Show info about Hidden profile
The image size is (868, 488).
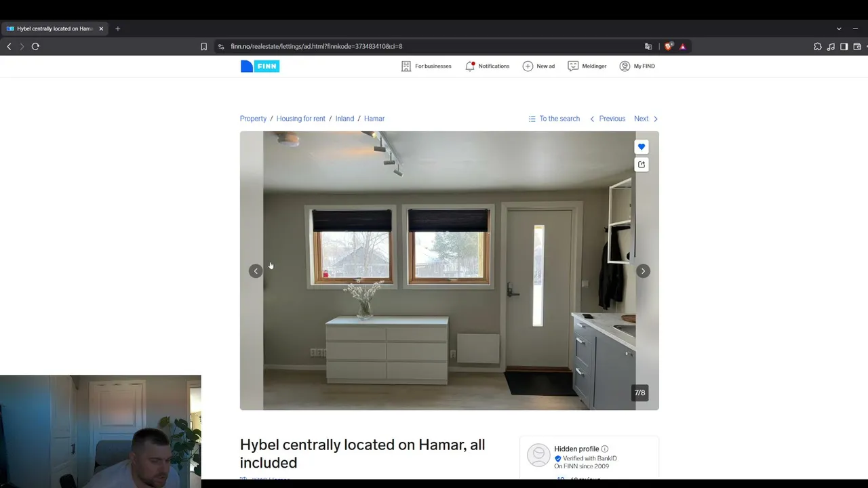(605, 449)
